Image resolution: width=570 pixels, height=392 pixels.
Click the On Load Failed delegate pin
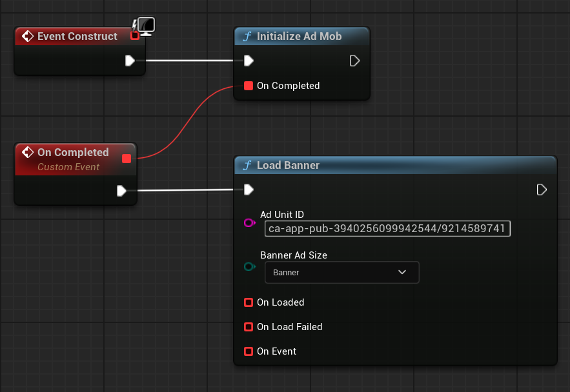pyautogui.click(x=249, y=327)
